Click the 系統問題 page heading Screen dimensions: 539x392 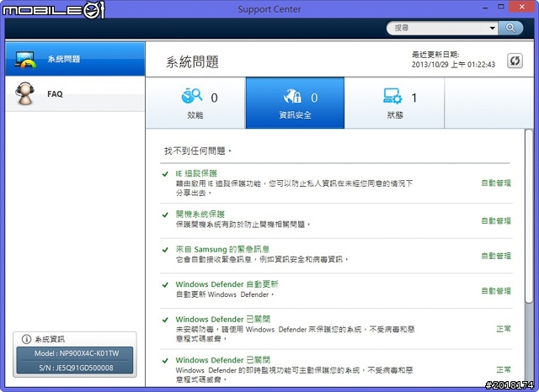(193, 62)
